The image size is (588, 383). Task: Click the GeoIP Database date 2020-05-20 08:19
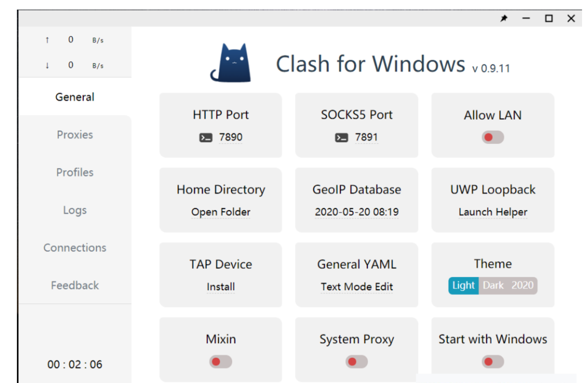point(357,212)
